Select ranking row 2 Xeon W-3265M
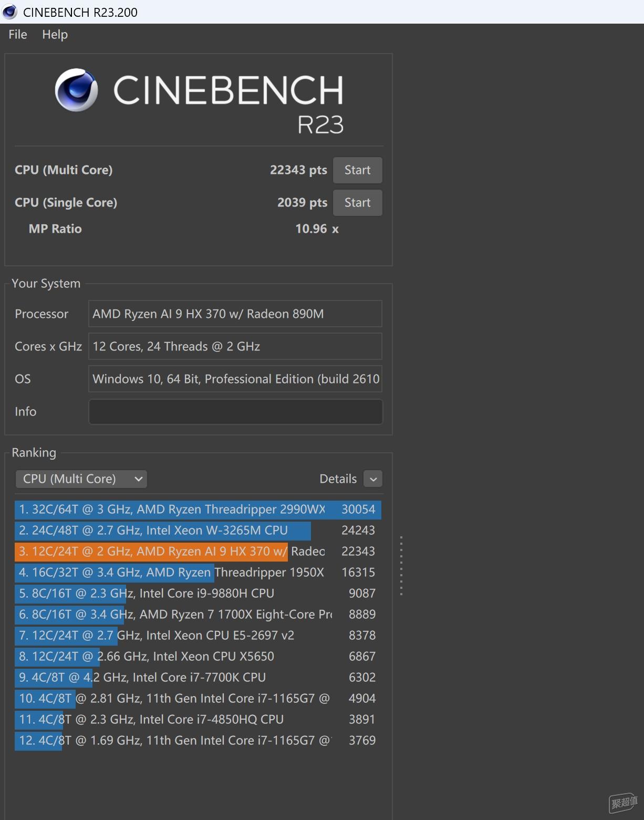The width and height of the screenshot is (644, 820). [198, 531]
